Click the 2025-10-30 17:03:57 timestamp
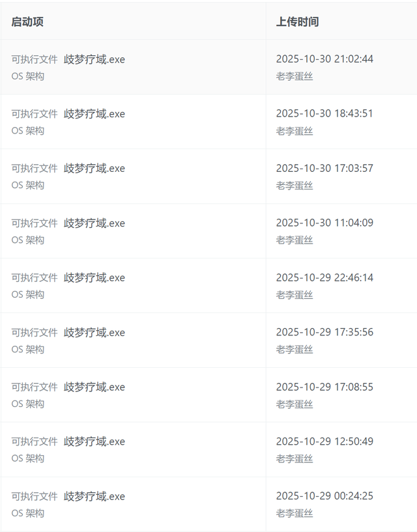417x532 pixels. (x=324, y=168)
